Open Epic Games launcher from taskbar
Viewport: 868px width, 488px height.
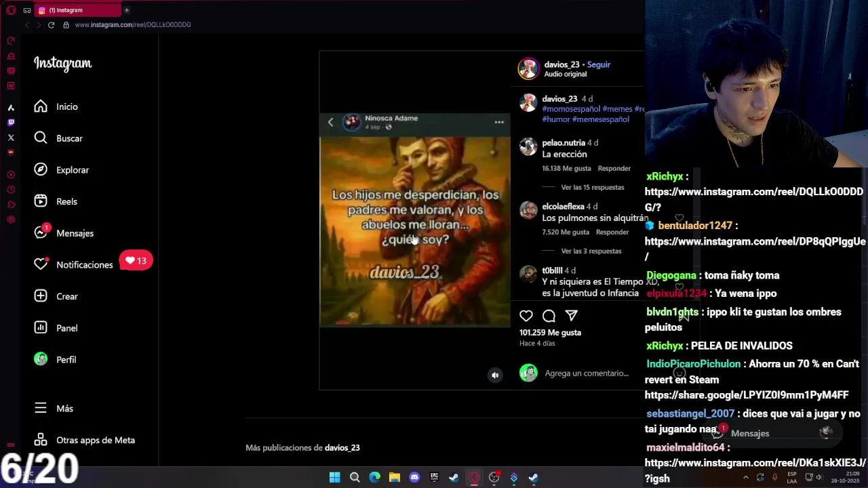pos(434,477)
